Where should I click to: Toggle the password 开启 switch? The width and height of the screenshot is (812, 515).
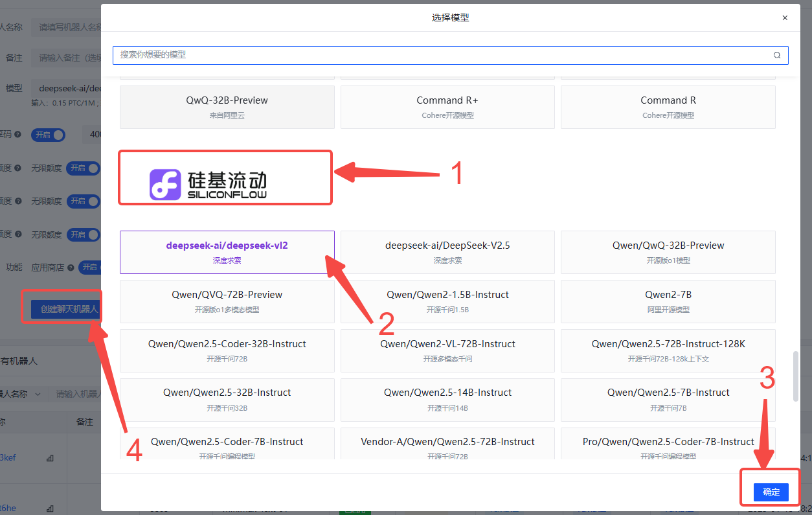point(49,135)
